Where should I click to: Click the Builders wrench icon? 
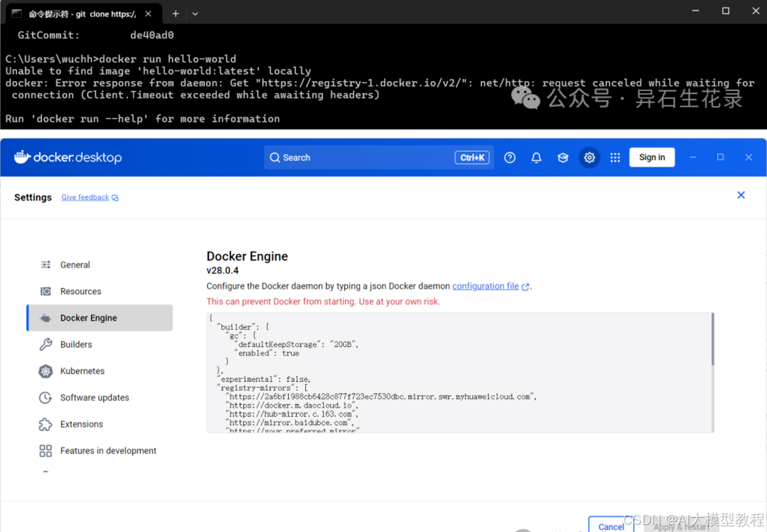(46, 344)
